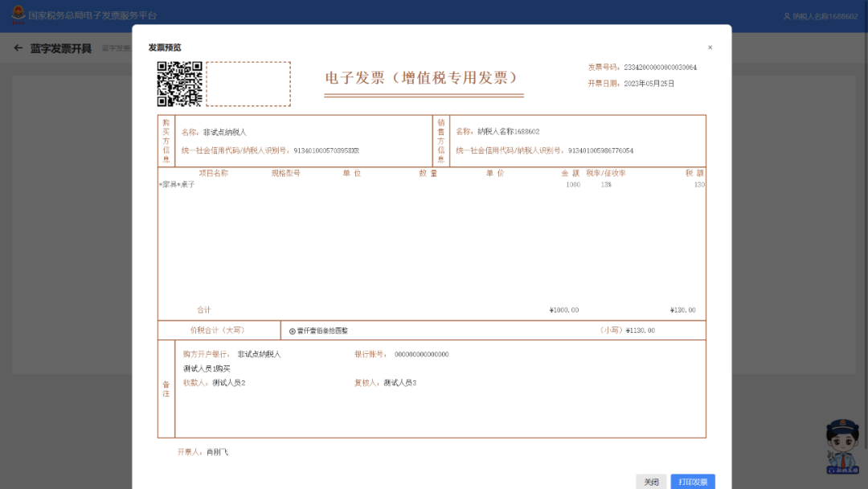Click the user icon in the top bar

tap(787, 17)
